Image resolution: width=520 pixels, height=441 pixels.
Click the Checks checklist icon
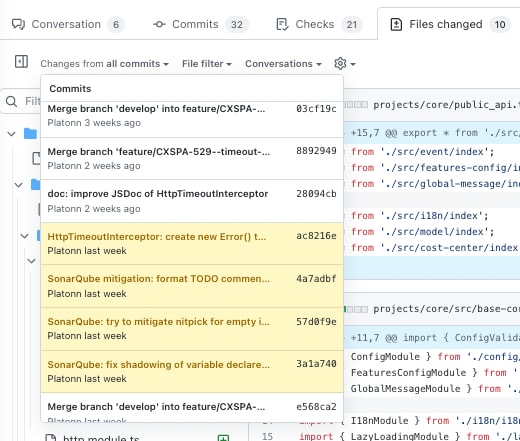coord(282,24)
